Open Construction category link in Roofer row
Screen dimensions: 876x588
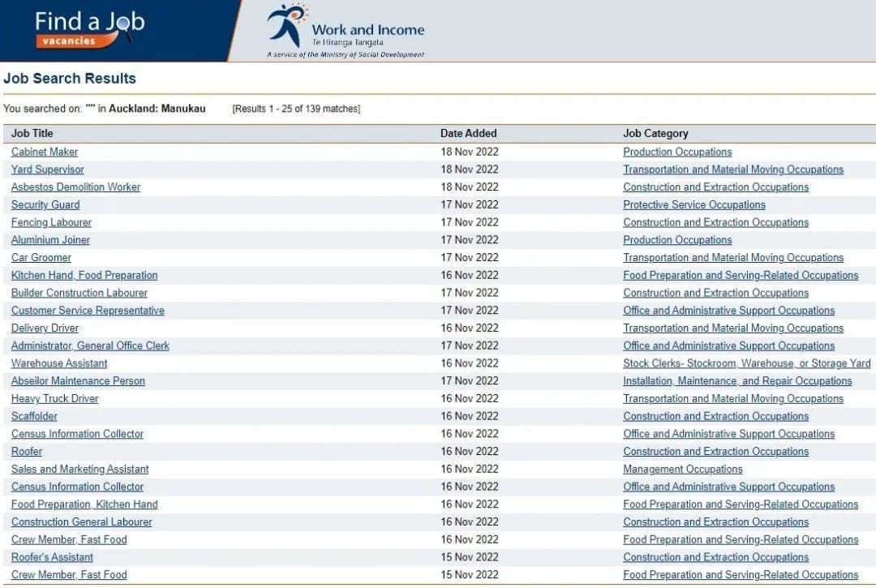[x=715, y=451]
